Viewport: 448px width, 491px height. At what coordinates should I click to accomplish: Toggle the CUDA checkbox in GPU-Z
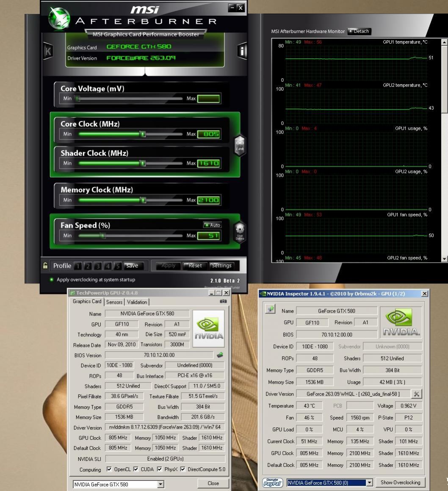(136, 469)
